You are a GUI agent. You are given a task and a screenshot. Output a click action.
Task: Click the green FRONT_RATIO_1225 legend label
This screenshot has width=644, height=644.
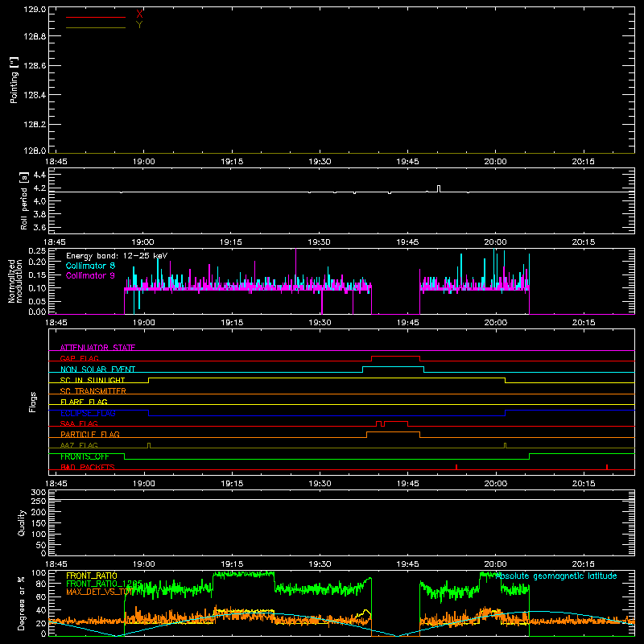click(x=105, y=584)
